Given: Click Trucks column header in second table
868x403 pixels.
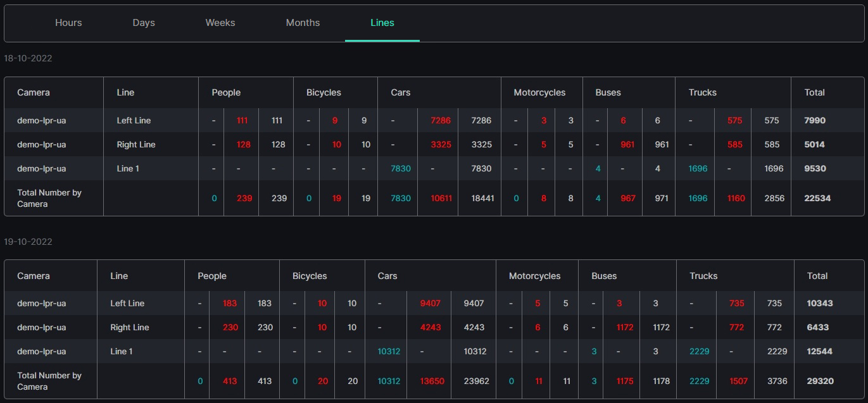Looking at the screenshot, I should (703, 276).
